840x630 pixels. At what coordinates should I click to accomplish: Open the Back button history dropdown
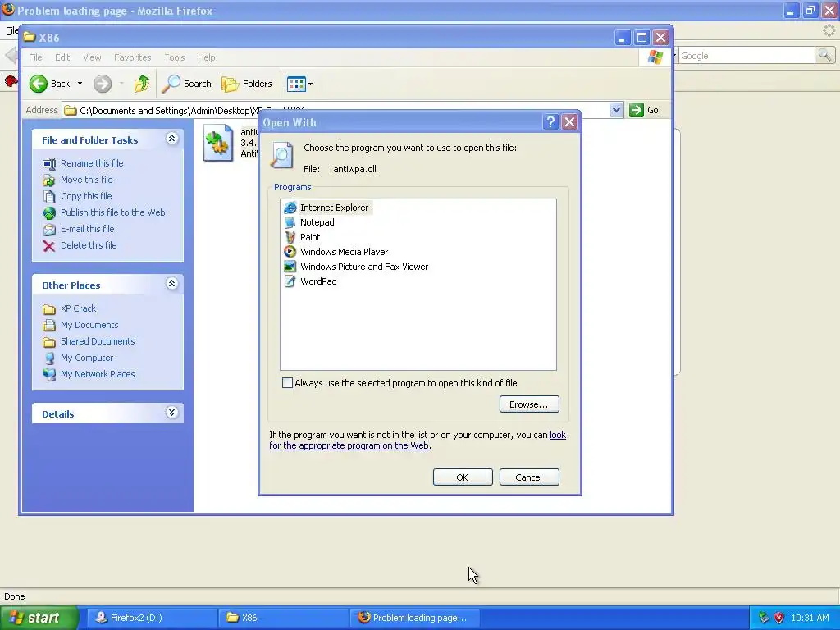click(x=80, y=84)
